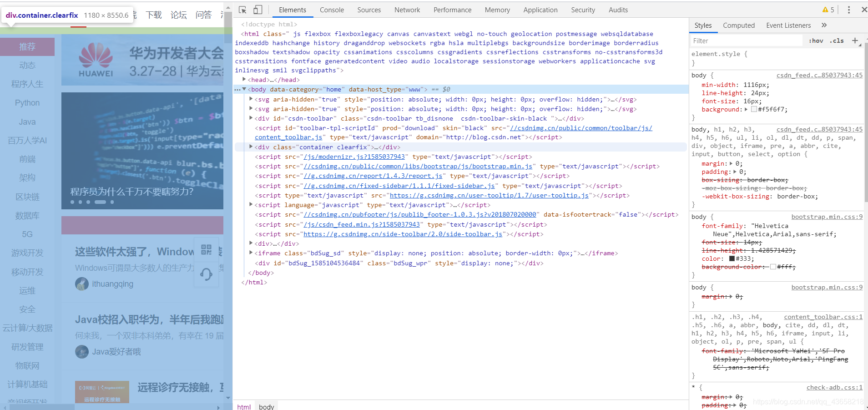Click the ithuangqing author avatar
This screenshot has height=410, width=868.
82,284
